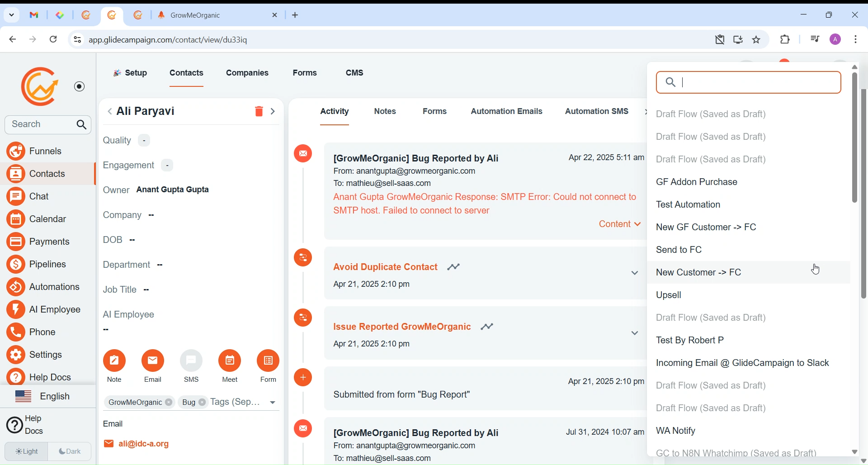Switch to the Notes tab
The width and height of the screenshot is (868, 465).
click(x=386, y=112)
